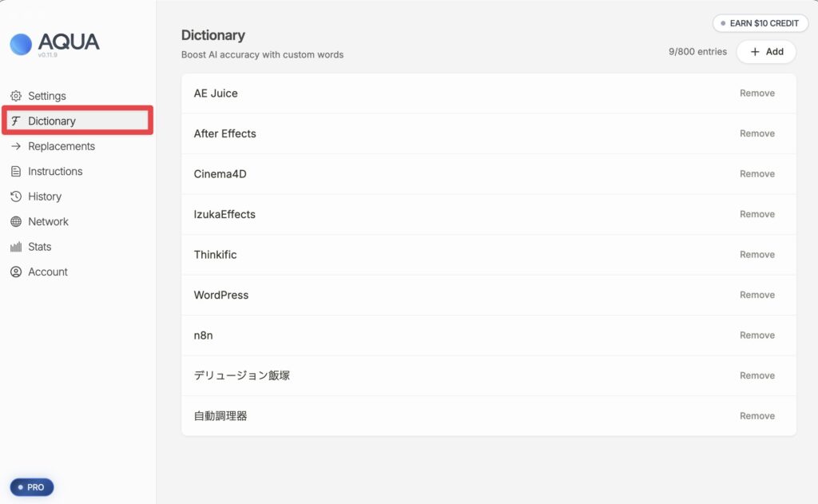
Task: Click the blue AQUA logo circle
Action: click(21, 44)
